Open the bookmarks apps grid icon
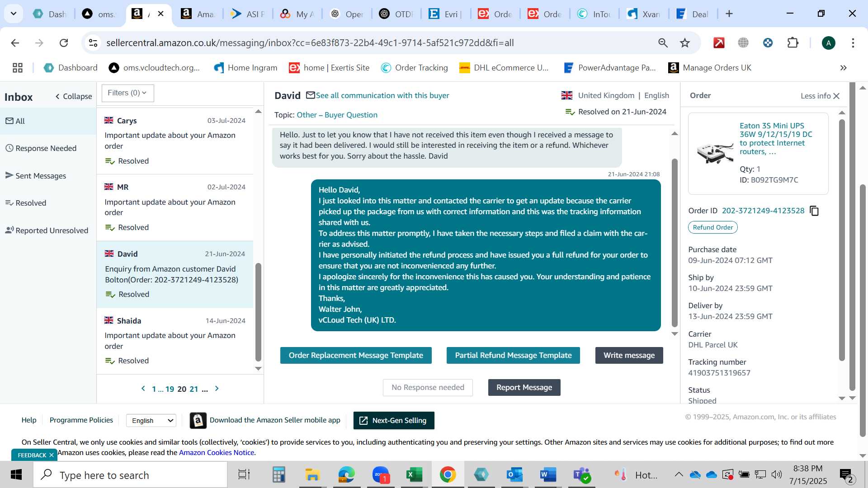The image size is (868, 488). (18, 68)
